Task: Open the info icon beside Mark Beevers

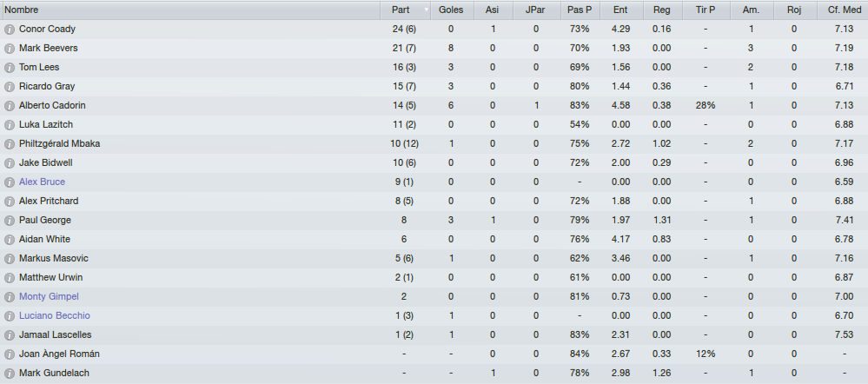Action: 9,49
